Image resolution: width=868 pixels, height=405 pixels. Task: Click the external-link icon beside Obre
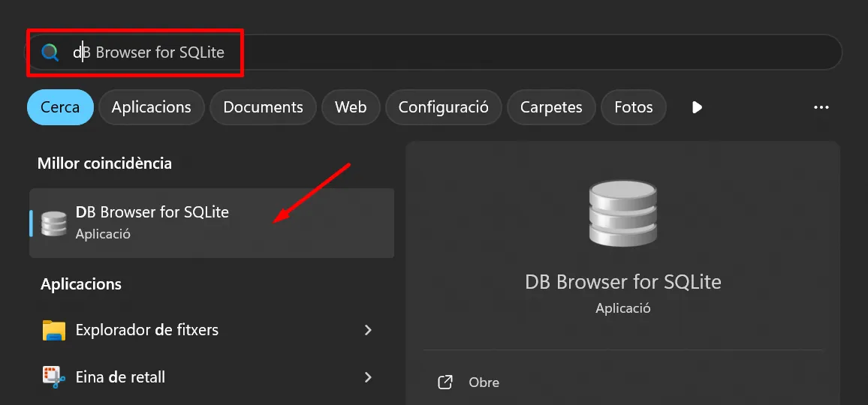coord(445,382)
